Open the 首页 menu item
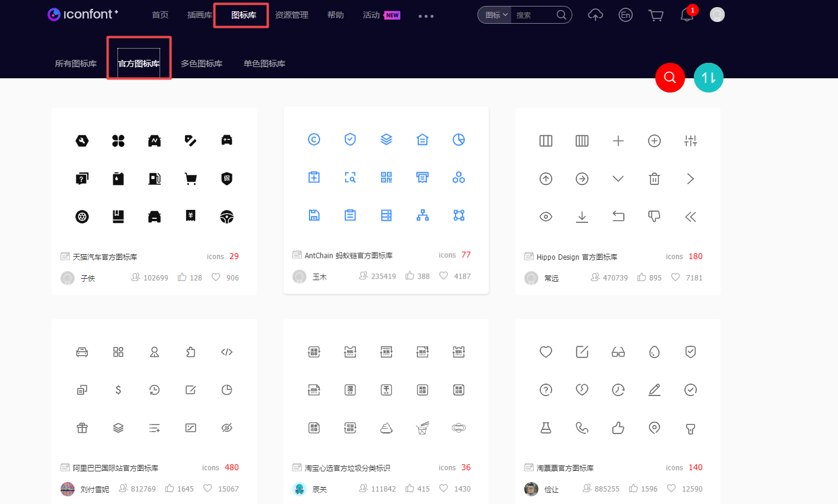This screenshot has height=504, width=838. (160, 15)
